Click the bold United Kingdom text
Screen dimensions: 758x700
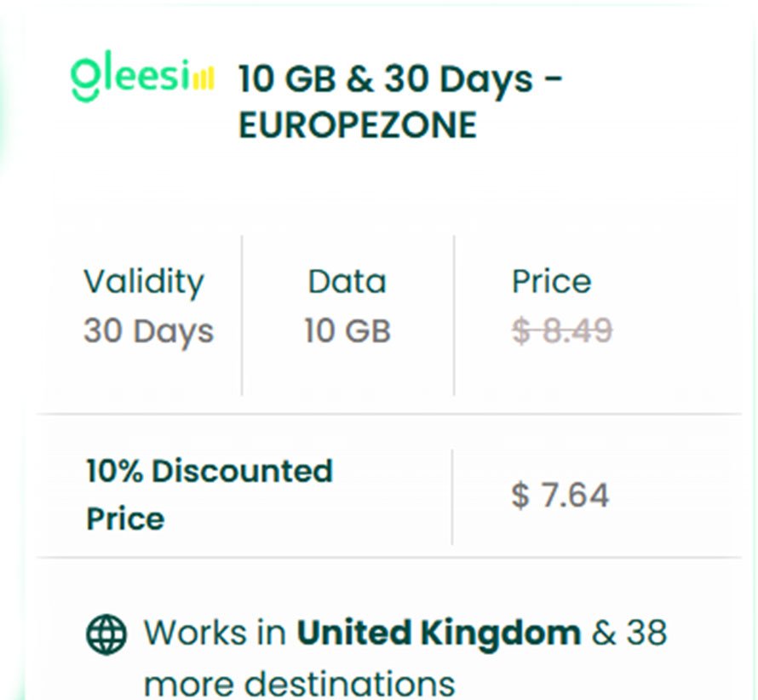click(x=439, y=633)
